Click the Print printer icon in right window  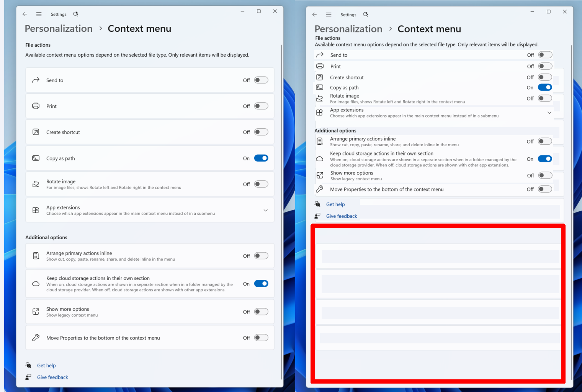(x=320, y=66)
